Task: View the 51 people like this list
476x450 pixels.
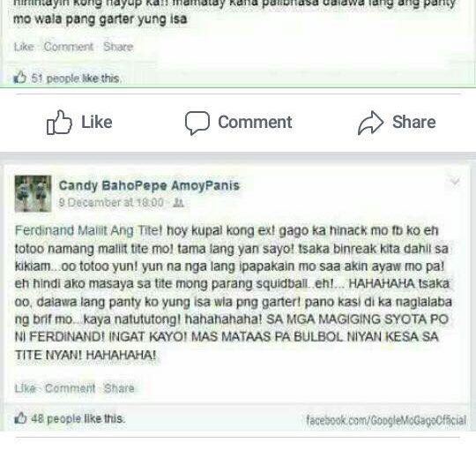Action: click(x=75, y=79)
